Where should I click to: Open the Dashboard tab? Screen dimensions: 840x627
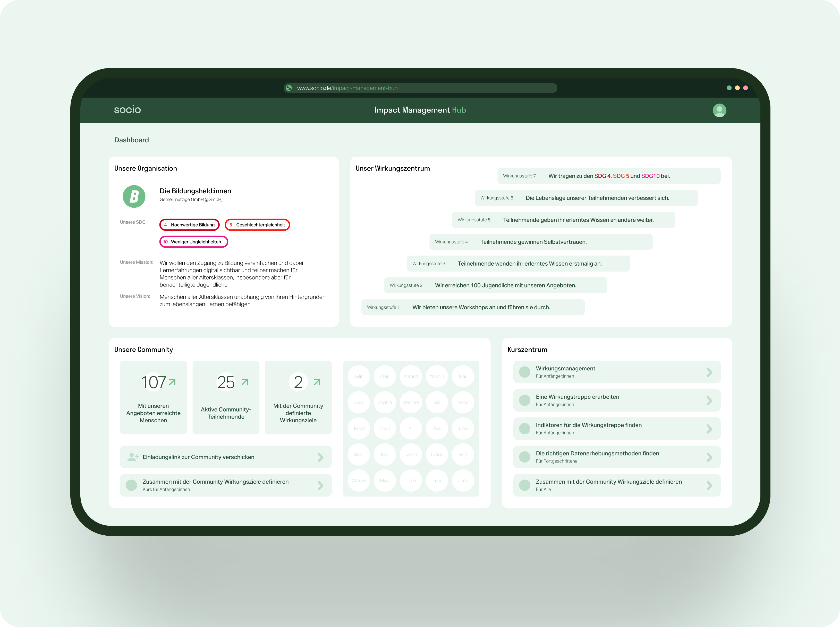point(131,140)
